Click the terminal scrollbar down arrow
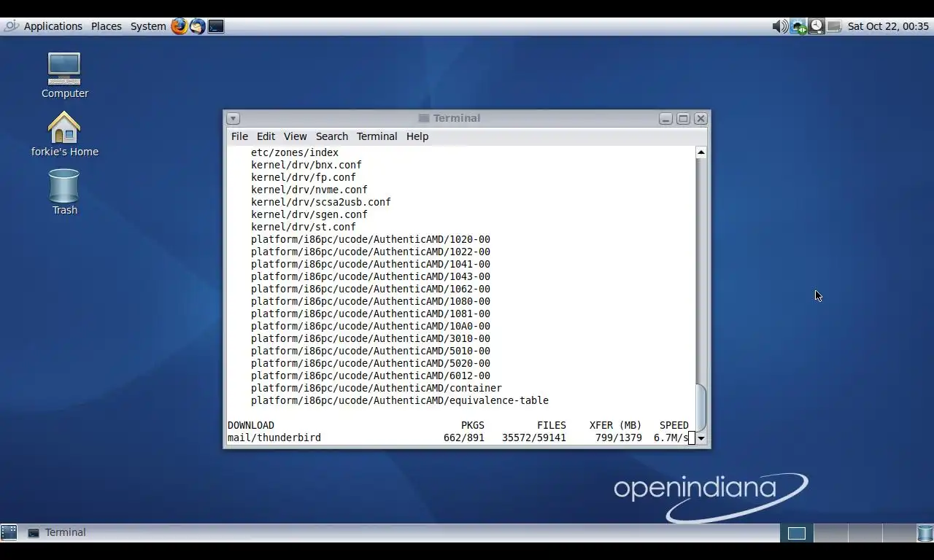Image resolution: width=934 pixels, height=560 pixels. pos(700,438)
